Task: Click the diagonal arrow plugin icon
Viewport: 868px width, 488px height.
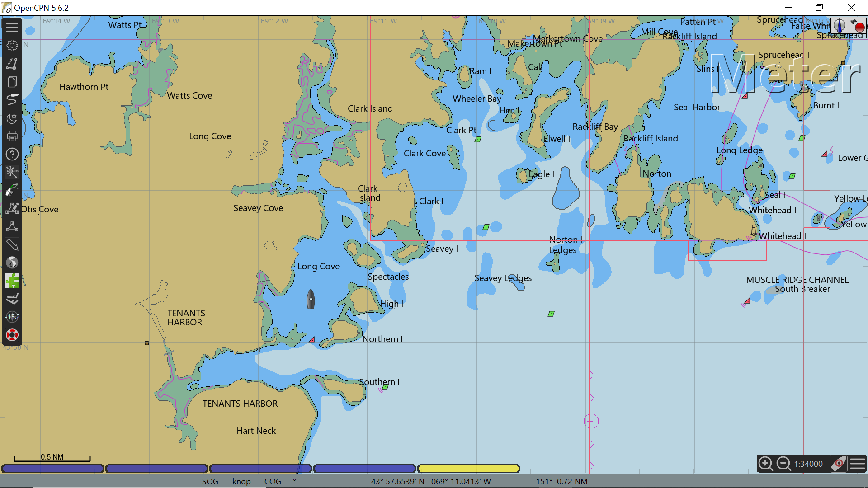Action: coord(12,244)
